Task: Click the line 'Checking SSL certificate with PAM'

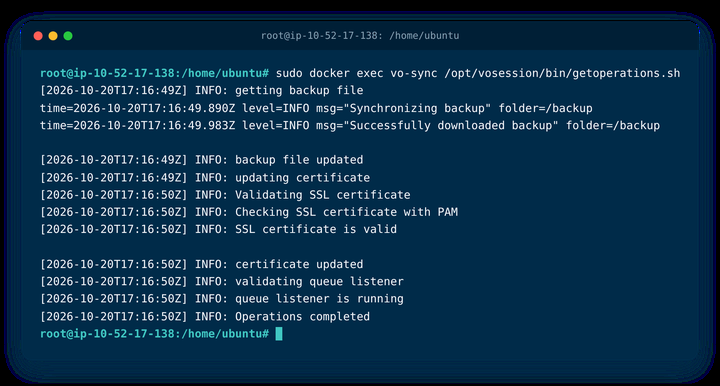Action: coord(249,212)
